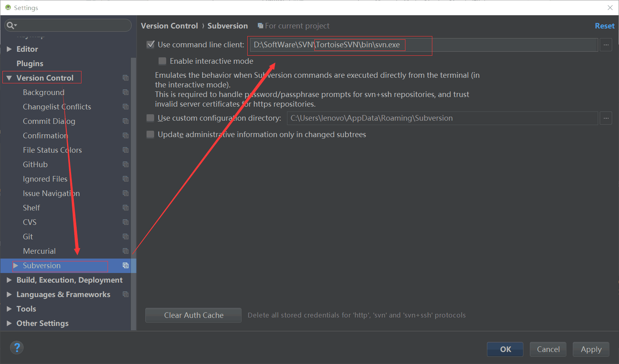The height and width of the screenshot is (364, 619).
Task: Click the project icon next to Ignored Files
Action: click(x=126, y=179)
